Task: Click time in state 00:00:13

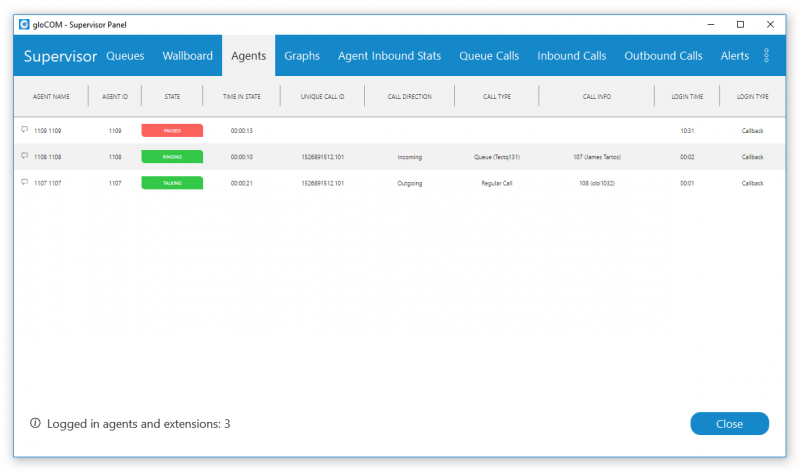Action: point(241,131)
